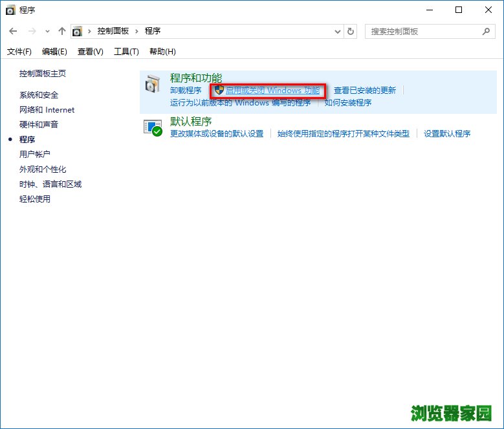Open 硬件和声音 category
Image resolution: width=504 pixels, height=429 pixels.
pos(39,124)
